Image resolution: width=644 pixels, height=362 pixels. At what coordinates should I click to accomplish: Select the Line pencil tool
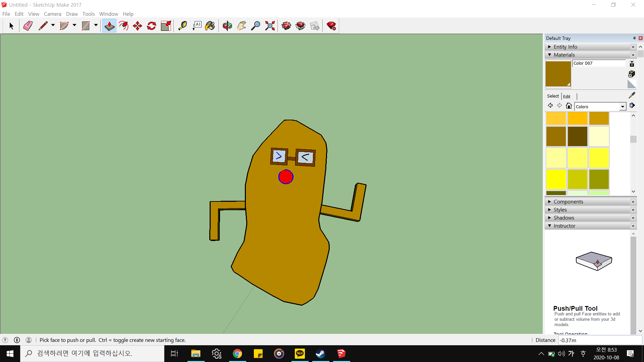coord(43,26)
